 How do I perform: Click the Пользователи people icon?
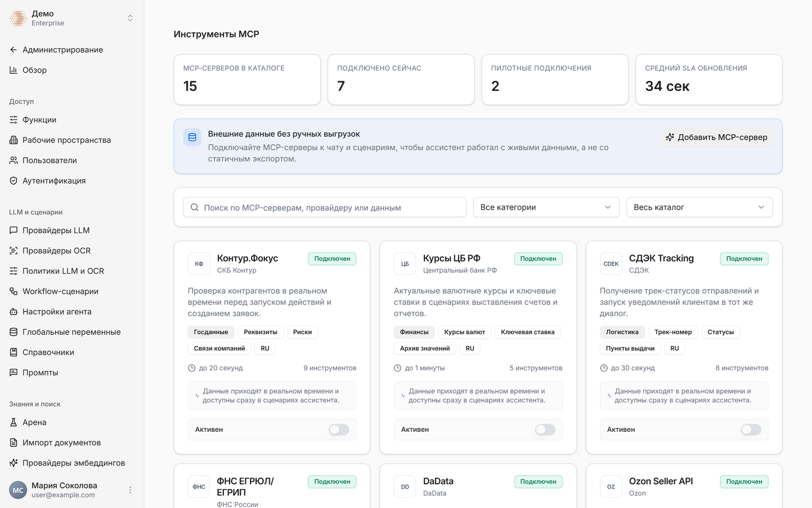[14, 161]
